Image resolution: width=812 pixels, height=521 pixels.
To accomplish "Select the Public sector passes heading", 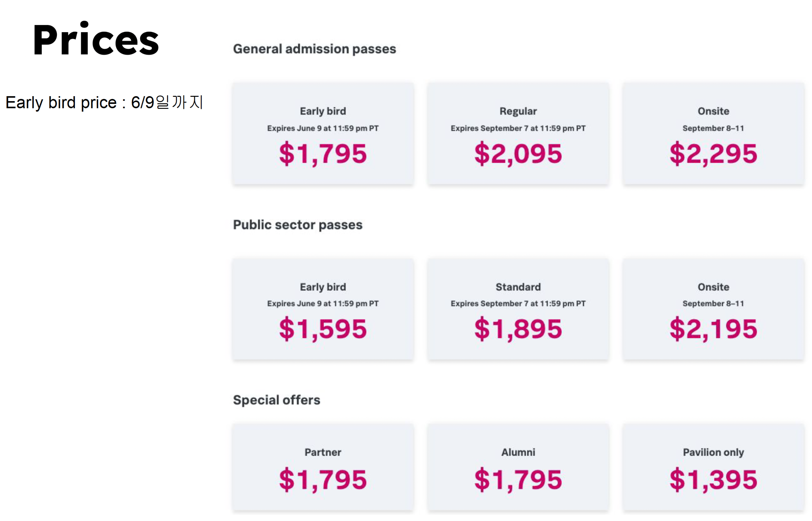I will 297,225.
